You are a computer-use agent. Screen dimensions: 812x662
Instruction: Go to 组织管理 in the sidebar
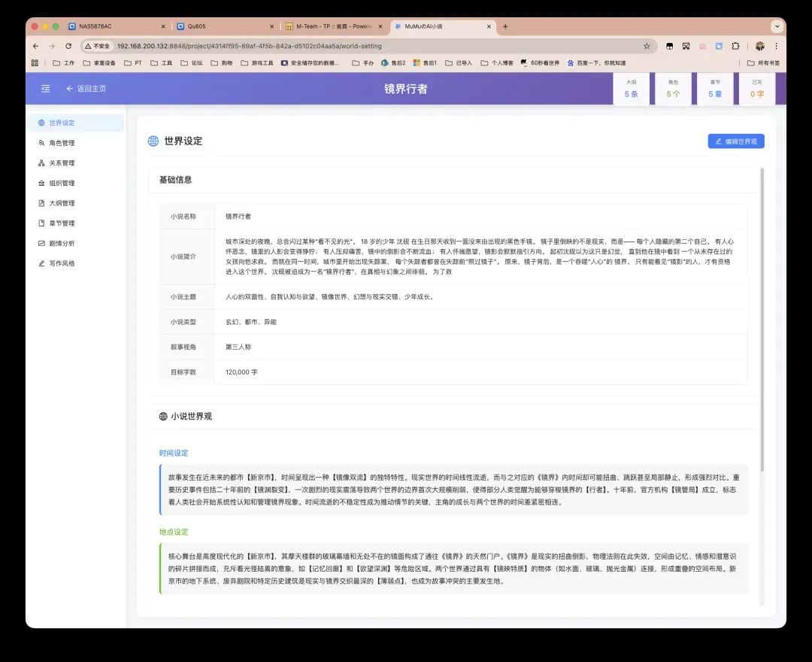[x=62, y=184]
